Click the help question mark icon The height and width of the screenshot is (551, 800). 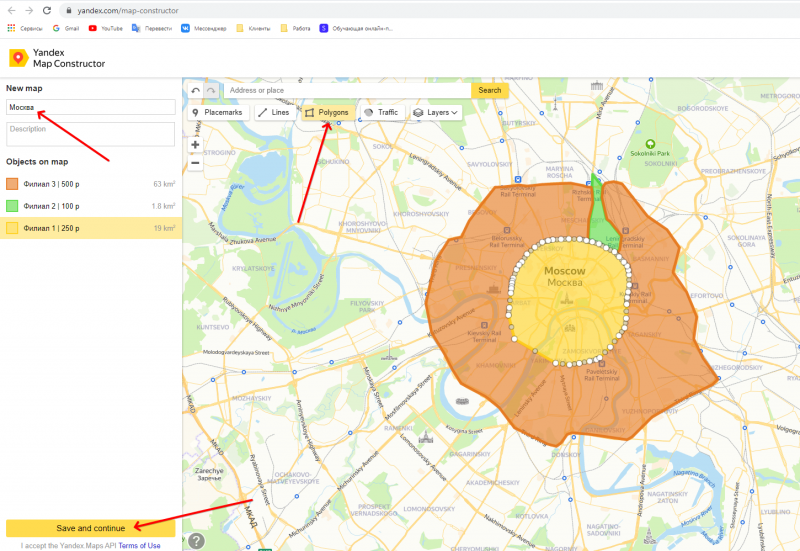pos(197,541)
